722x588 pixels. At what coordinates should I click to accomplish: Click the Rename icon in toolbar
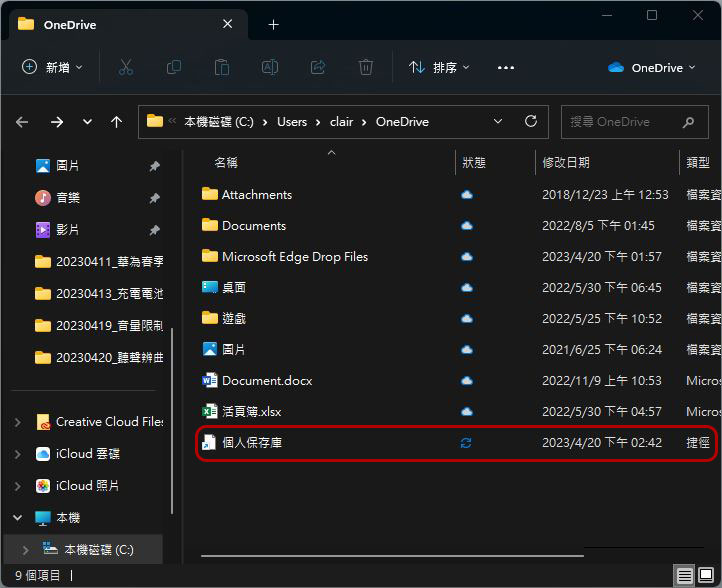270,67
